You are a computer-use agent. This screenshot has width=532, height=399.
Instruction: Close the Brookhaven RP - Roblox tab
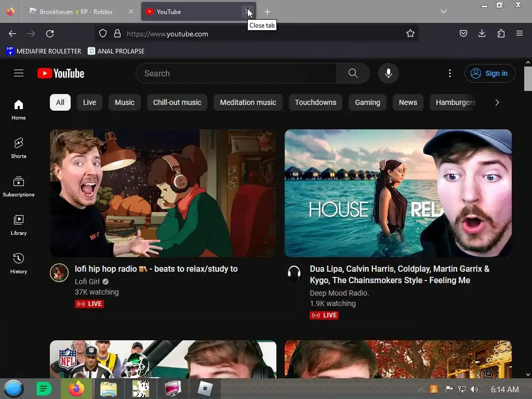pyautogui.click(x=131, y=11)
